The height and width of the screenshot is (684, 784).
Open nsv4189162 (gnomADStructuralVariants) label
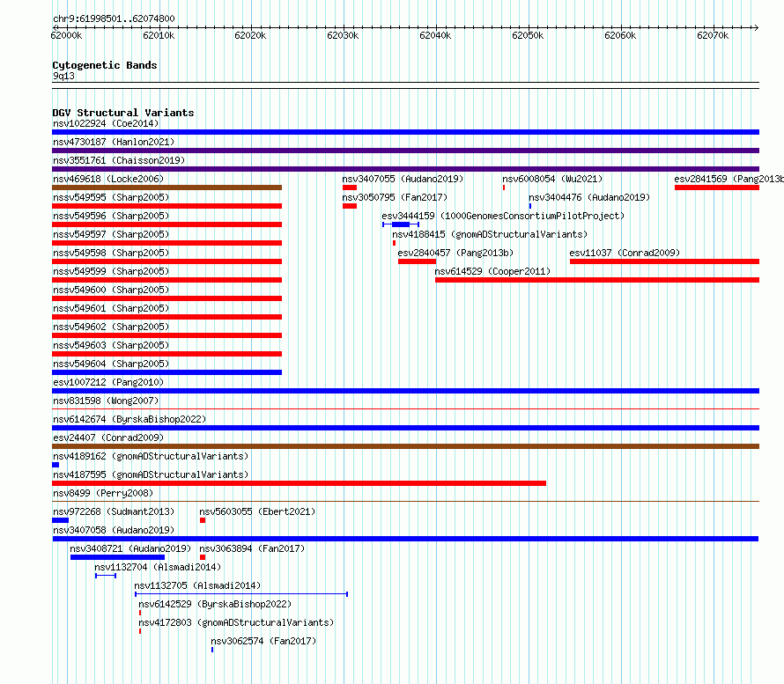click(x=151, y=456)
